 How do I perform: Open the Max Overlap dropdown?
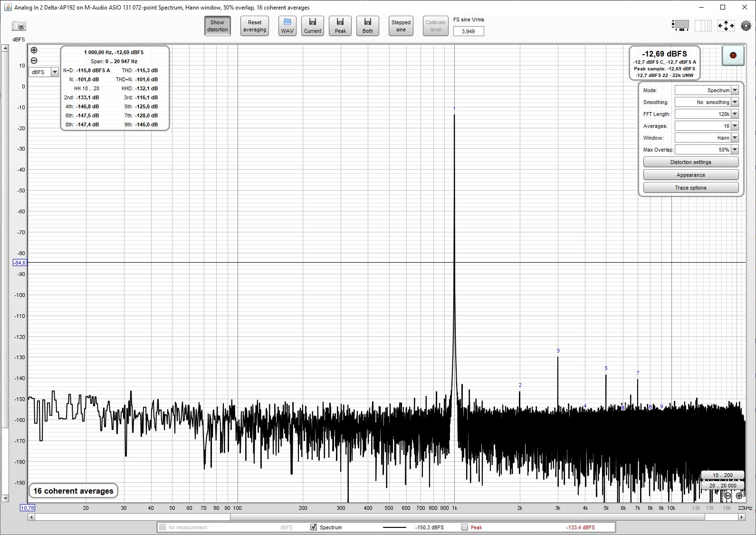coord(707,150)
